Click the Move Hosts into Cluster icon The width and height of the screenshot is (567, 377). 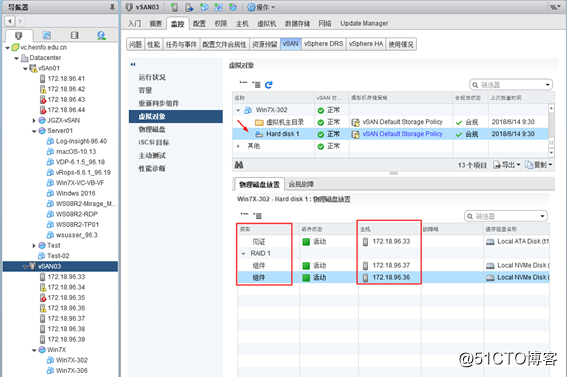[189, 7]
